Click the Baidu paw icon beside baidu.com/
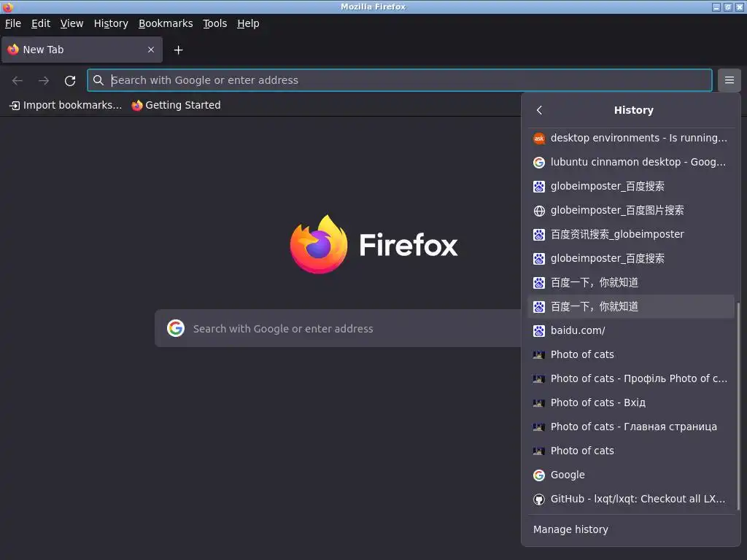 (539, 330)
